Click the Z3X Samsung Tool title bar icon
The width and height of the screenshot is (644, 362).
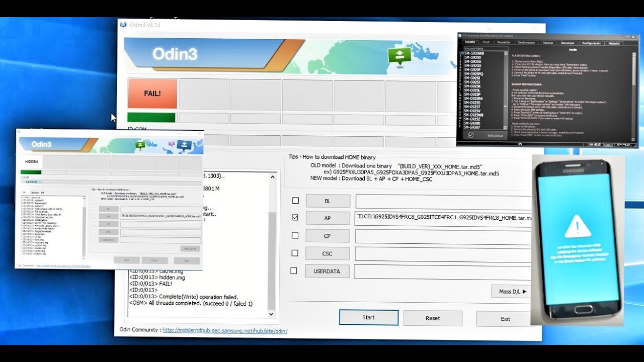click(x=460, y=36)
